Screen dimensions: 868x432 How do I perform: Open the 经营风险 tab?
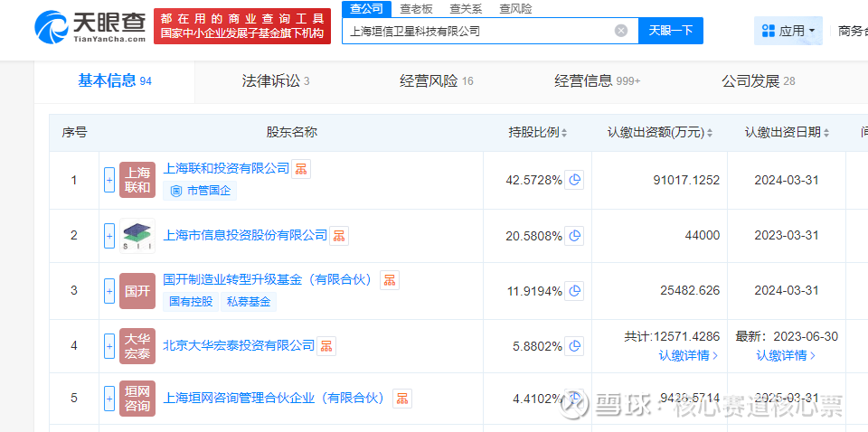click(436, 81)
